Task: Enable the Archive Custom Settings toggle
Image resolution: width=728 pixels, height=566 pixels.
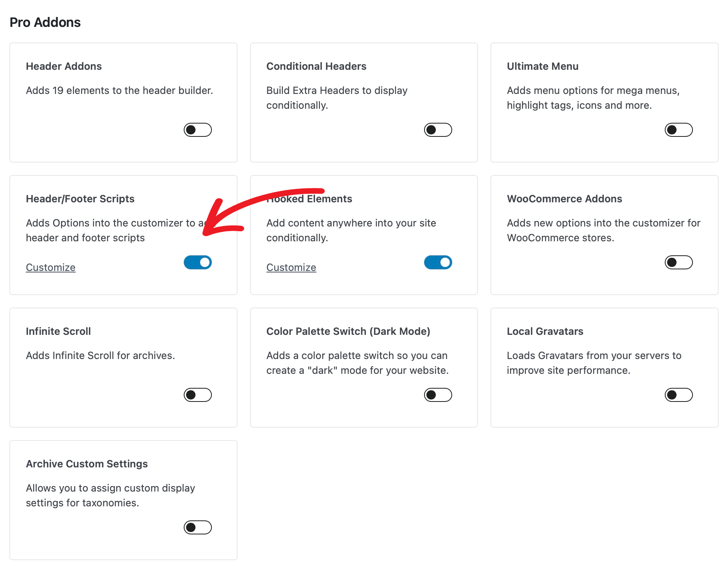Action: [x=197, y=527]
